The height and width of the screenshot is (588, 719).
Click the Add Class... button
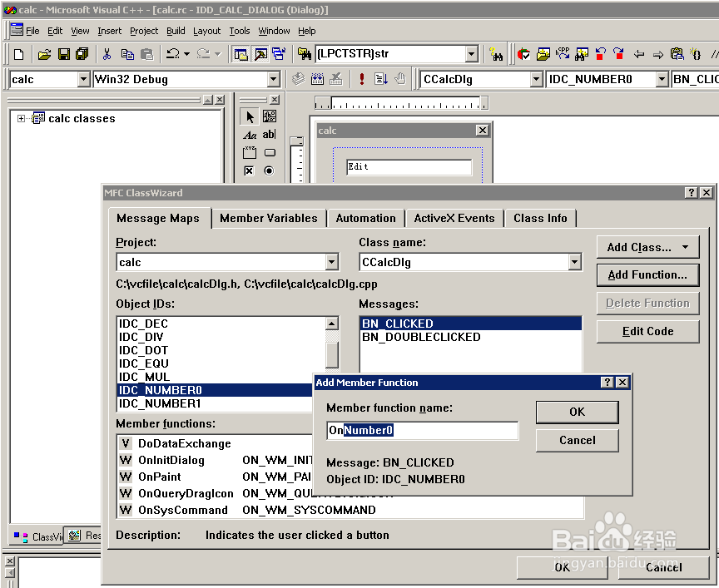[648, 248]
